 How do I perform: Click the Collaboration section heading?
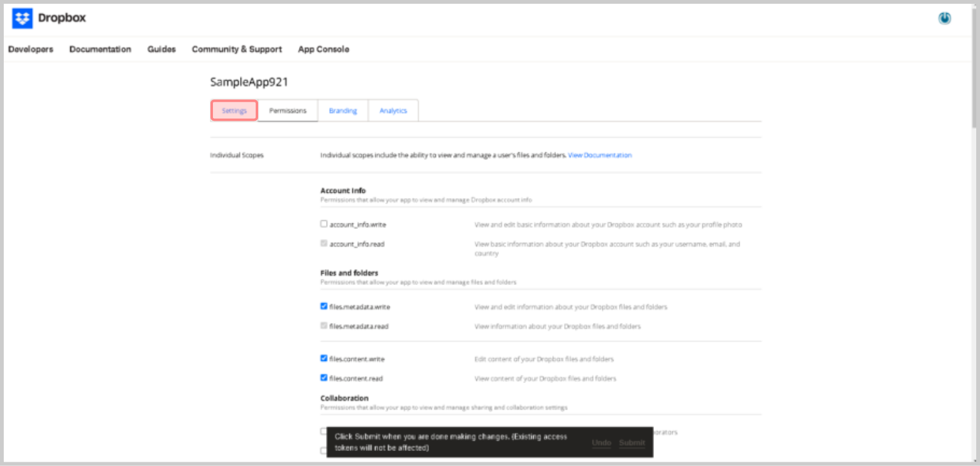(x=344, y=398)
